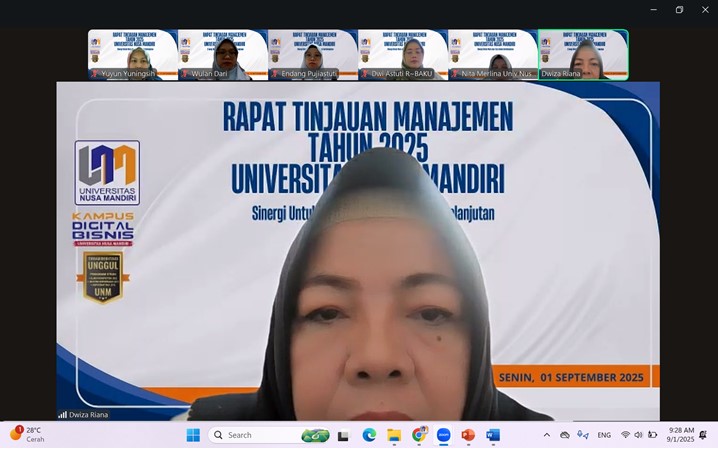
Task: Select Dwi Astuti R~BAKU video thumbnail
Action: [x=403, y=55]
